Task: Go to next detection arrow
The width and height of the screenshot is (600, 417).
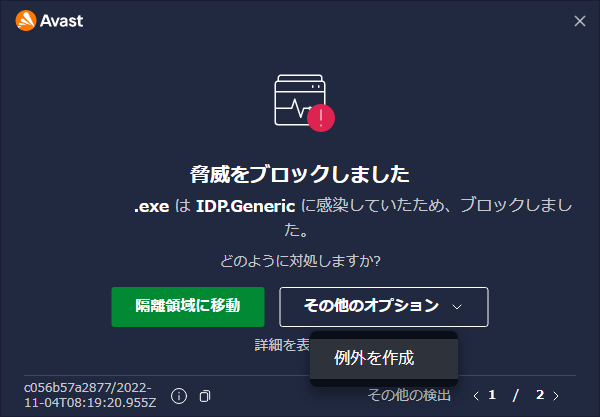Action: pyautogui.click(x=556, y=396)
